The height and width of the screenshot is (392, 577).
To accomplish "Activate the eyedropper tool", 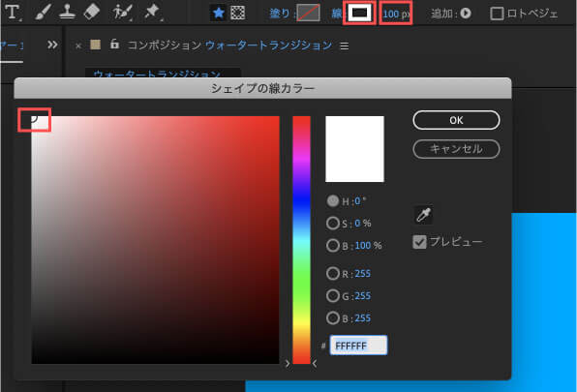I will tap(423, 215).
